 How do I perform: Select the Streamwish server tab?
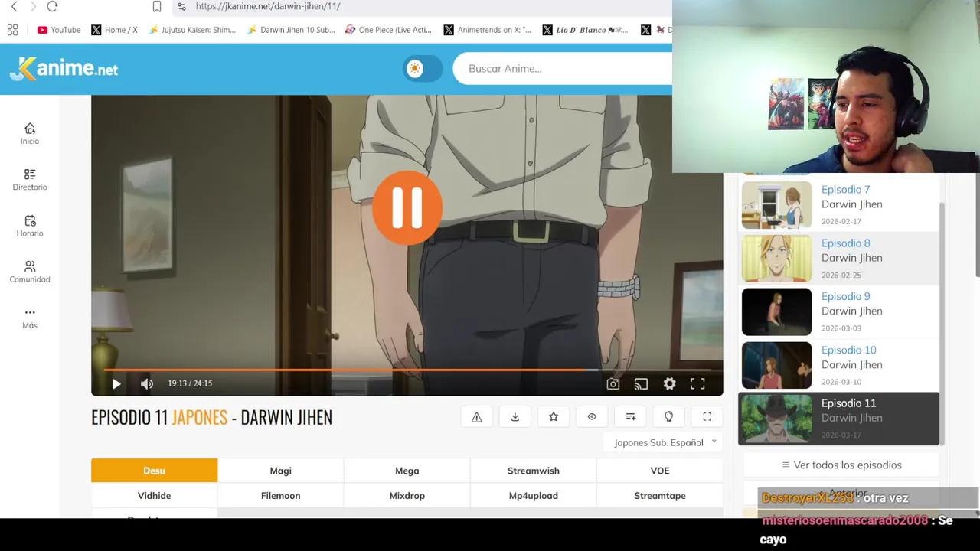(533, 471)
